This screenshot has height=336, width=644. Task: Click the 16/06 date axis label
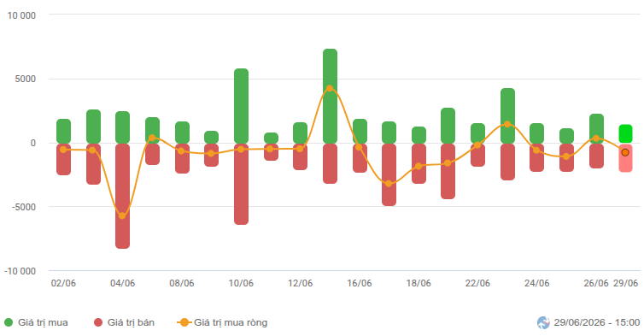(x=360, y=283)
